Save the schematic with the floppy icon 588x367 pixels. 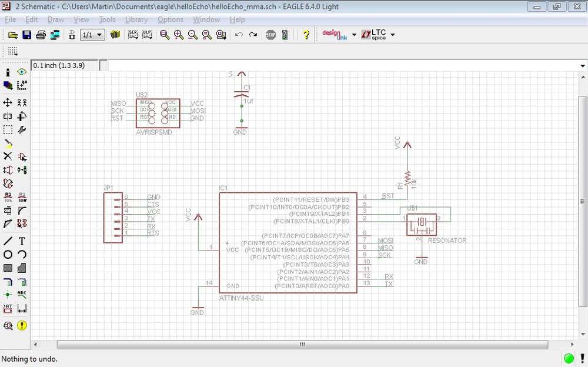[27, 35]
